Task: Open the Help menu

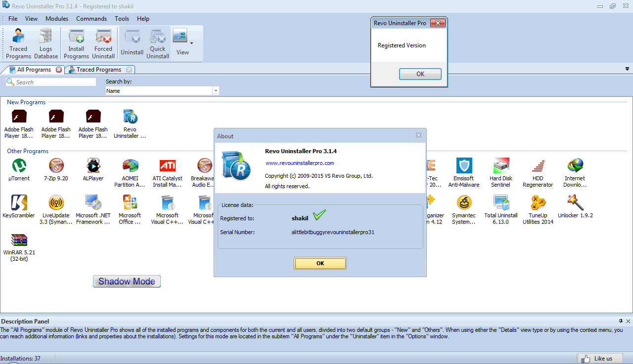Action: [143, 19]
